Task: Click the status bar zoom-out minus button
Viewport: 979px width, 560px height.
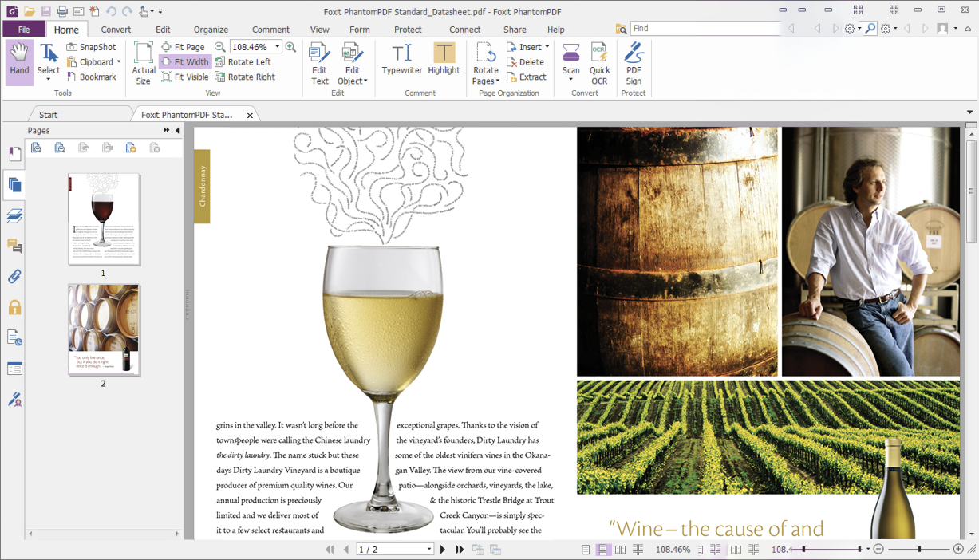Action: click(878, 550)
